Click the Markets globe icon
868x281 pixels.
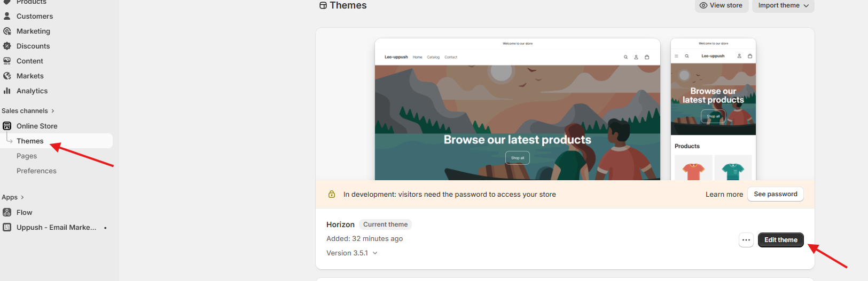(7, 76)
